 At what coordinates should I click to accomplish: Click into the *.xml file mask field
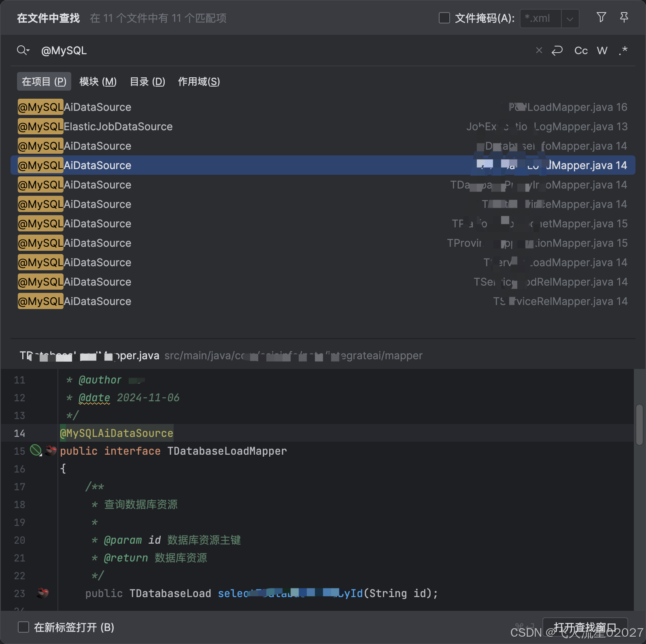pos(541,19)
